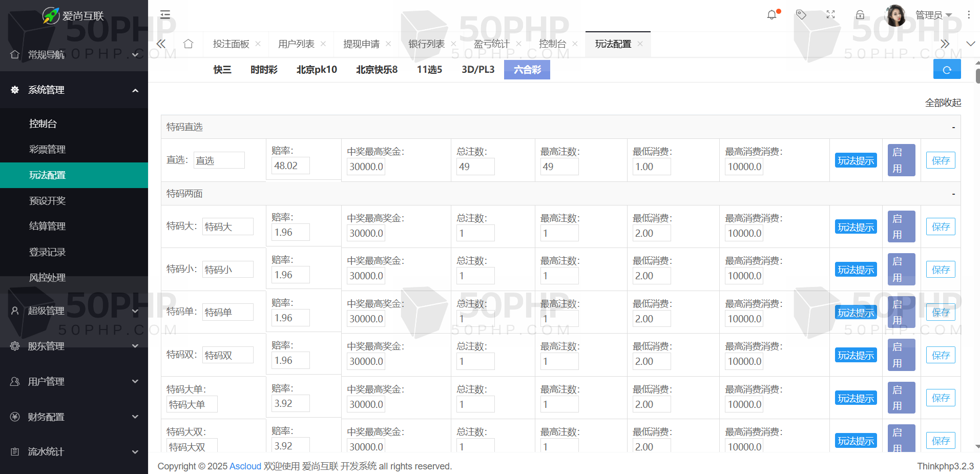Viewport: 980px width, 474px height.
Task: Select 预设开奖 in sidebar menu
Action: 48,201
